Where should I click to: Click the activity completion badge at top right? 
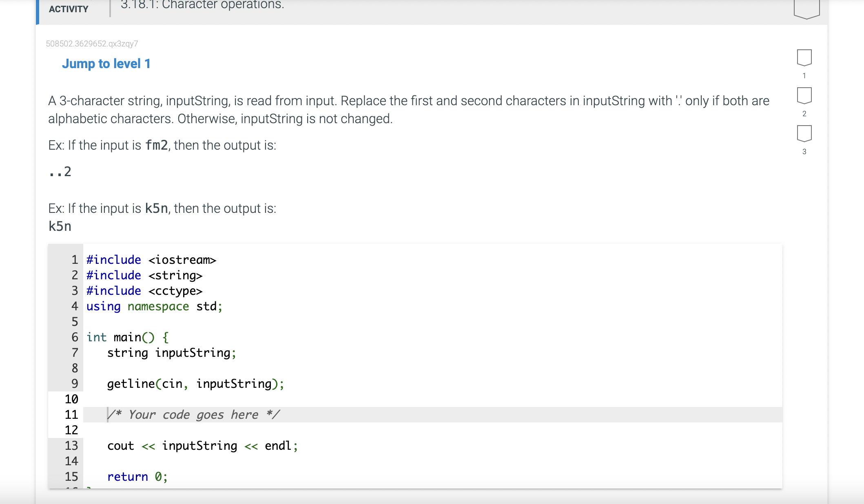tap(806, 8)
